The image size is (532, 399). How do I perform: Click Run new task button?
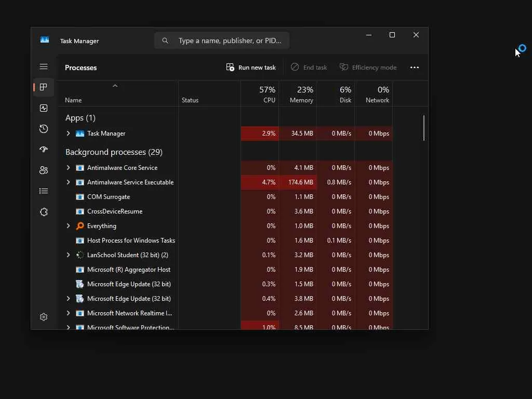tap(251, 68)
